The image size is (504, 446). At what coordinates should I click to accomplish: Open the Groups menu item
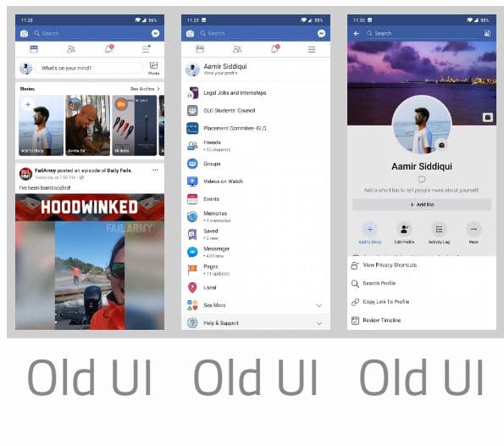click(x=256, y=164)
